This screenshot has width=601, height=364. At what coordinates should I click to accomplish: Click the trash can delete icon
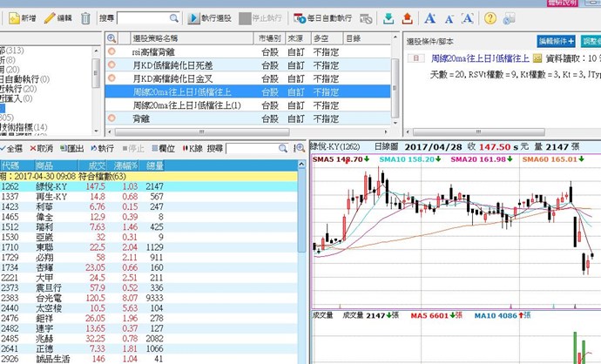[84, 18]
